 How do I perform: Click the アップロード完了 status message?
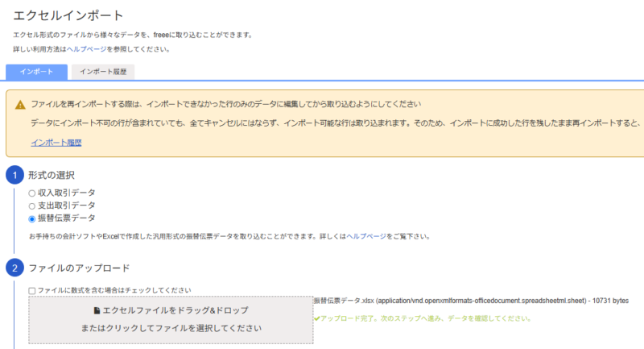pos(426,318)
